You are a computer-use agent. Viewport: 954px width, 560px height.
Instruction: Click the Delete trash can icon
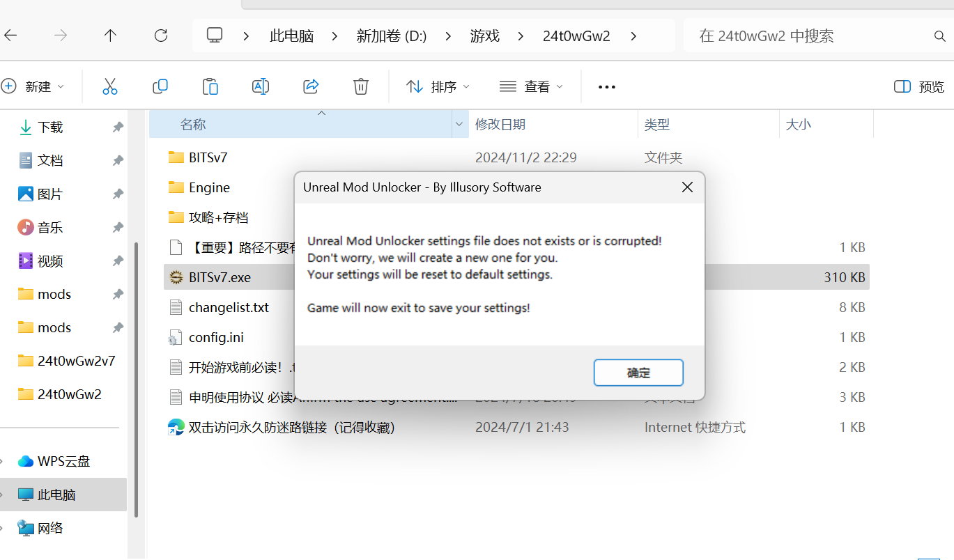[x=361, y=86]
